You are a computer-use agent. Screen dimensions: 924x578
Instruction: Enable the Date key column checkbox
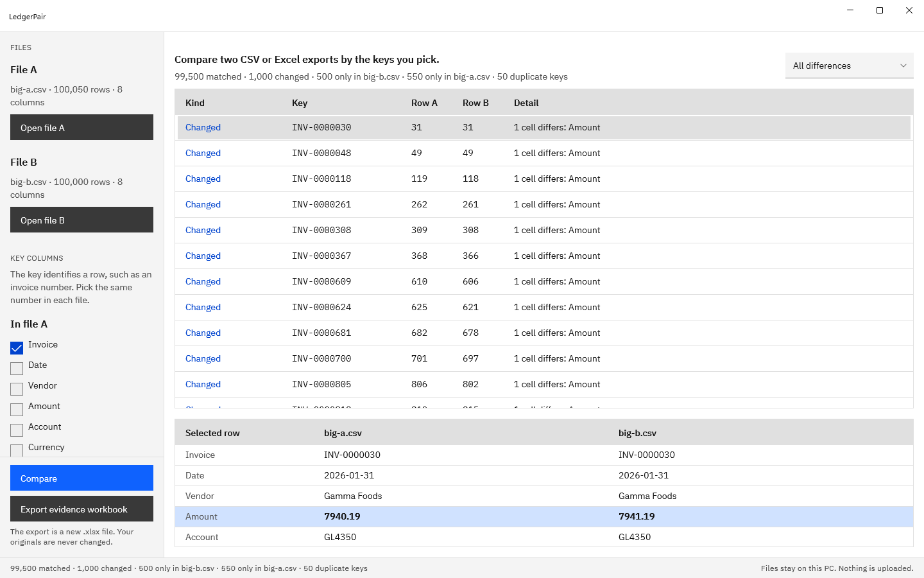[17, 369]
